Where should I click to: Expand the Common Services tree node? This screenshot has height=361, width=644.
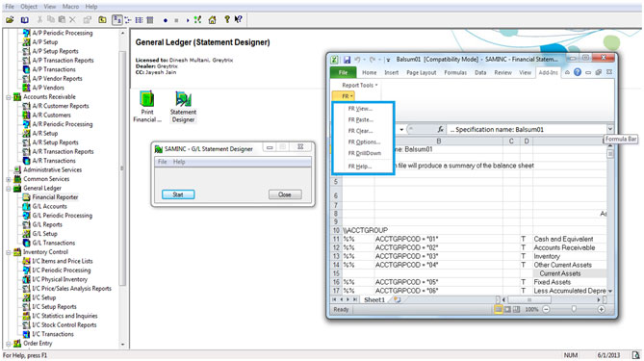9,179
